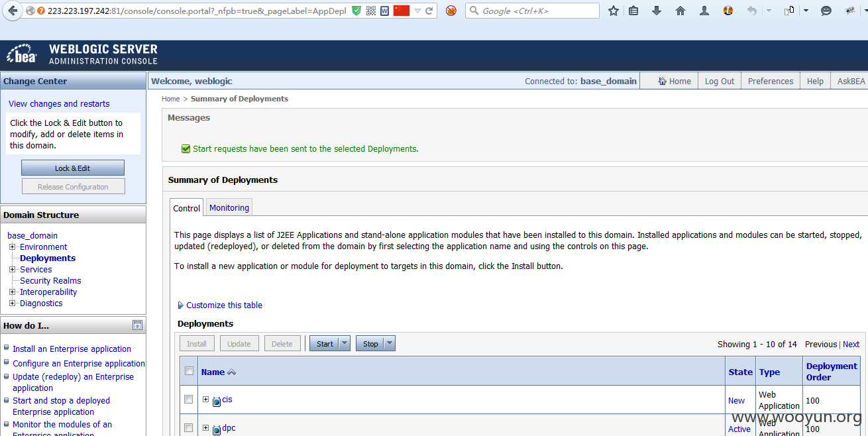Click the blue W icon in address bar
Screen dimensions: 868x436
click(x=384, y=11)
